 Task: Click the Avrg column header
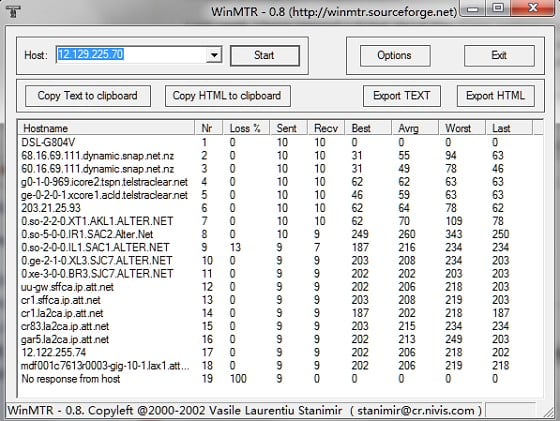415,128
